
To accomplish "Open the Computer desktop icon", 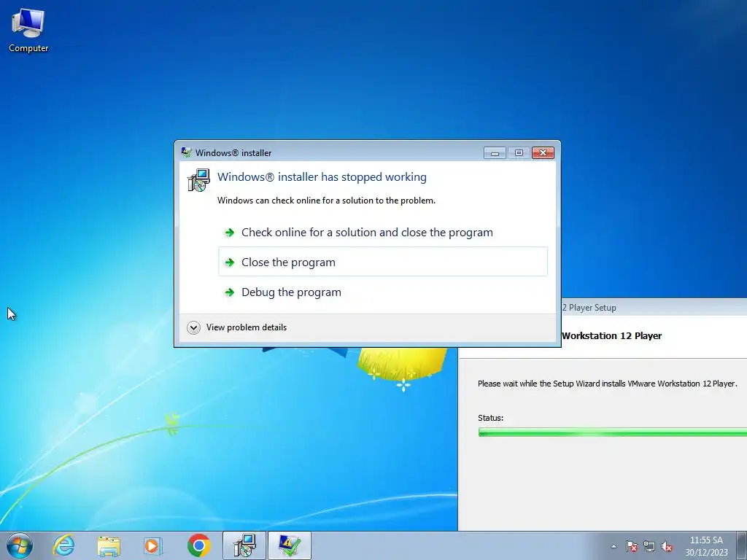I will [x=28, y=31].
